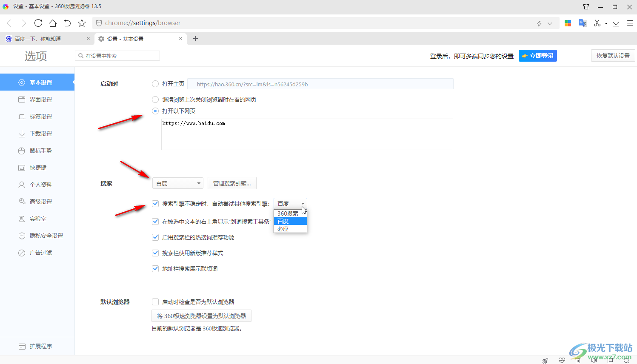637x364 pixels.
Task: Toggle 搜索引擎不稳定时 auto-try checkbox
Action: [155, 204]
